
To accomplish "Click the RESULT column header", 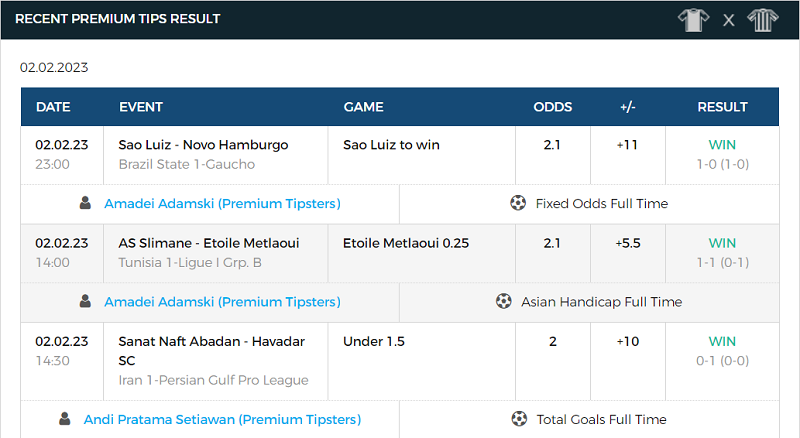I will tap(722, 107).
